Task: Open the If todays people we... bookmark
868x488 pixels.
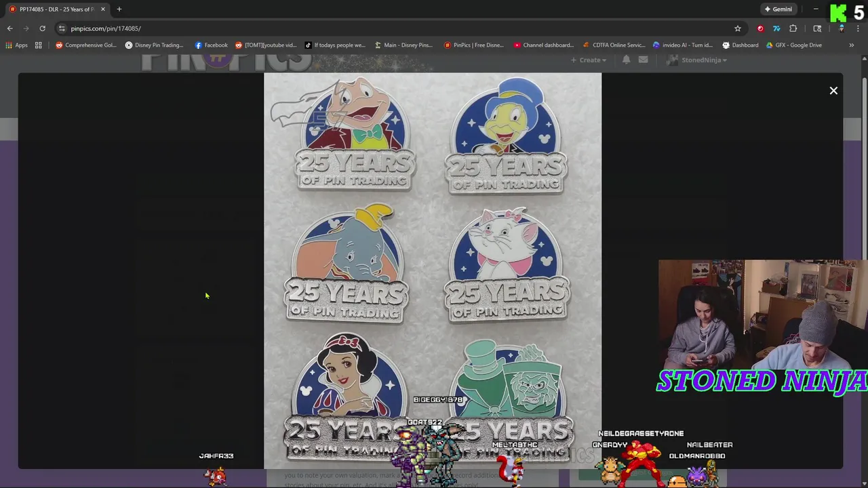Action: coord(335,45)
